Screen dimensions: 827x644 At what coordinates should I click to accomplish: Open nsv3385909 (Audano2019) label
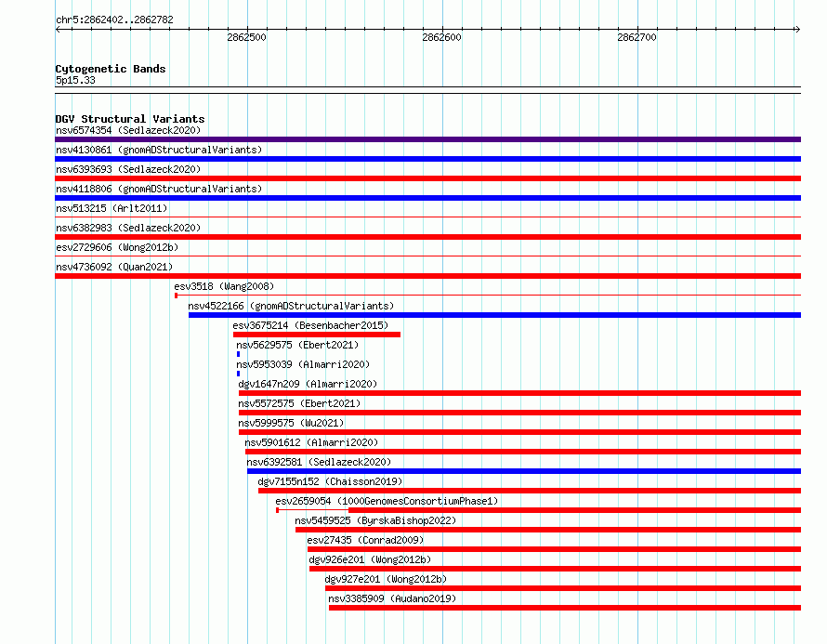point(392,598)
